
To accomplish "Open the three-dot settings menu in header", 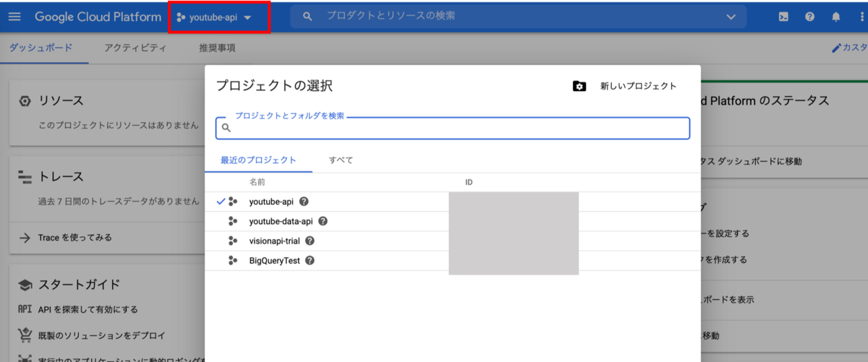I will pos(861,17).
